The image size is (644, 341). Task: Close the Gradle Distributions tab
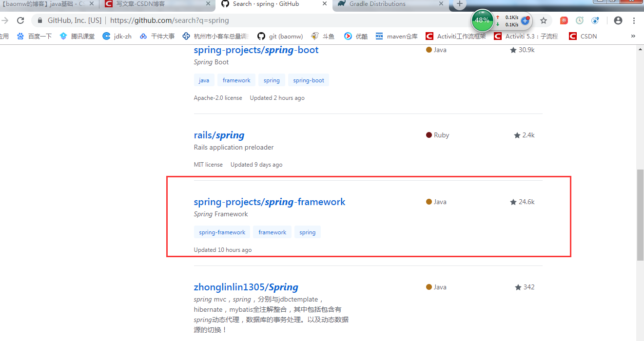(x=441, y=4)
